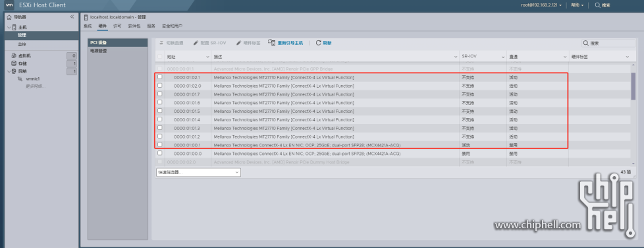The height and width of the screenshot is (248, 644).
Task: Click the magnifier icon in table search box
Action: (x=586, y=43)
